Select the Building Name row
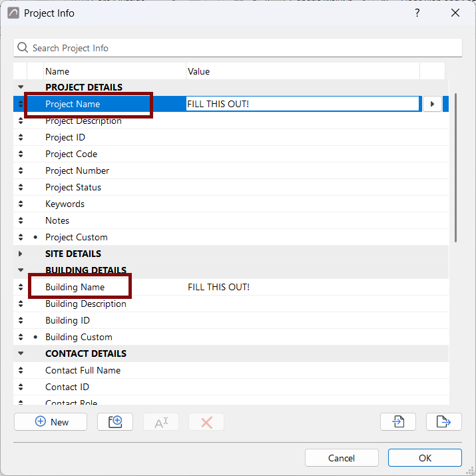 point(231,287)
